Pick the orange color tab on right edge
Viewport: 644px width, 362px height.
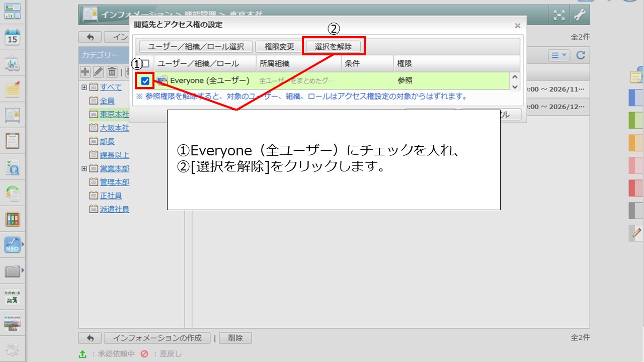tap(636, 143)
